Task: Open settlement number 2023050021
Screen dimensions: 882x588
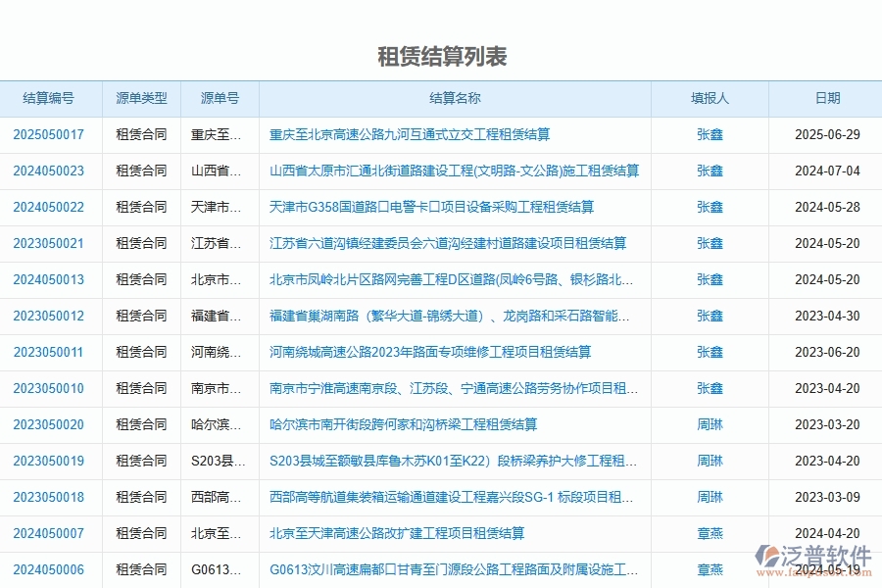Action: pos(50,243)
